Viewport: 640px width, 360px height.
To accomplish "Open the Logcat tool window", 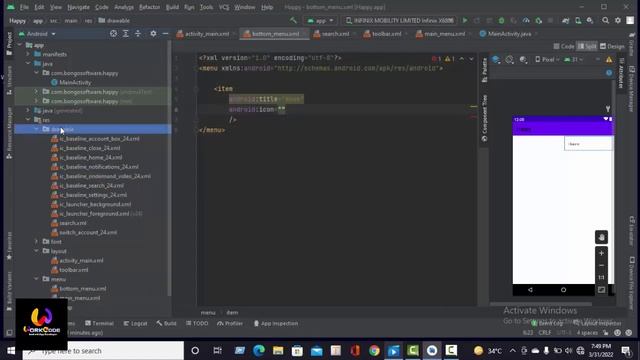I will [135, 323].
